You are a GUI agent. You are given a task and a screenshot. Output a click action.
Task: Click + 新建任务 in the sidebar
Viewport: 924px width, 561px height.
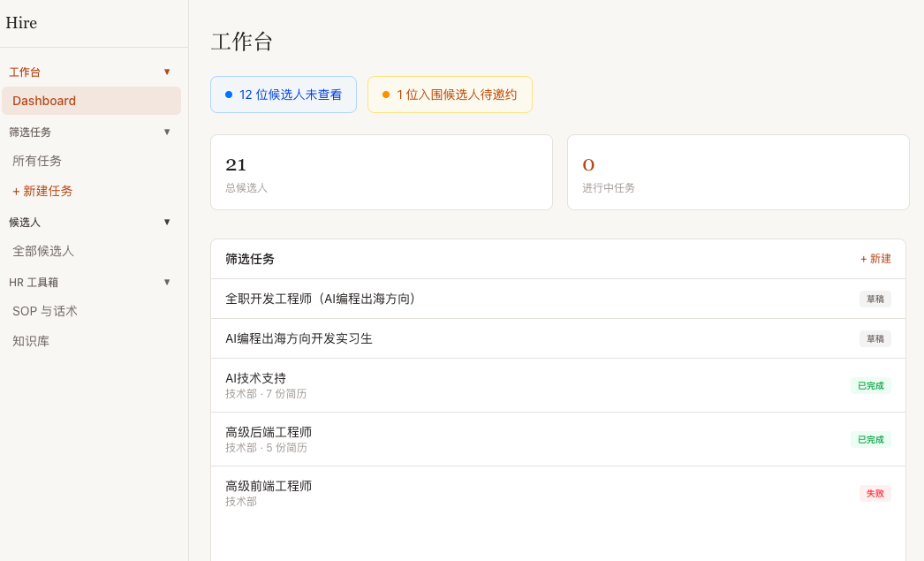[42, 191]
